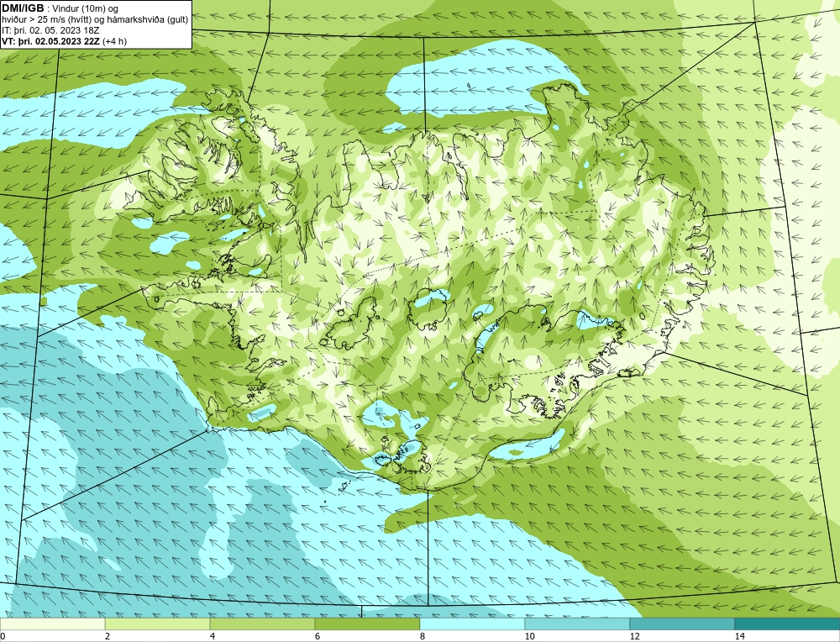Click the 'IT: þri. 02. 05. 2023 18Z' line
The height and width of the screenshot is (642, 840).
[x=50, y=30]
